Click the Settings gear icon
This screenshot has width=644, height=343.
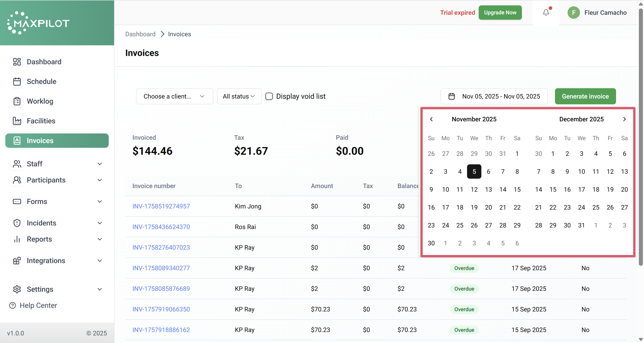coord(17,289)
